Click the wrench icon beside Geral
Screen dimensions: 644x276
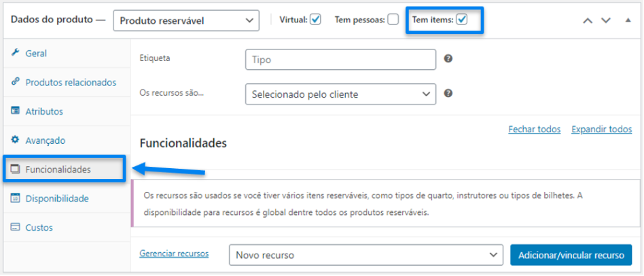(15, 53)
